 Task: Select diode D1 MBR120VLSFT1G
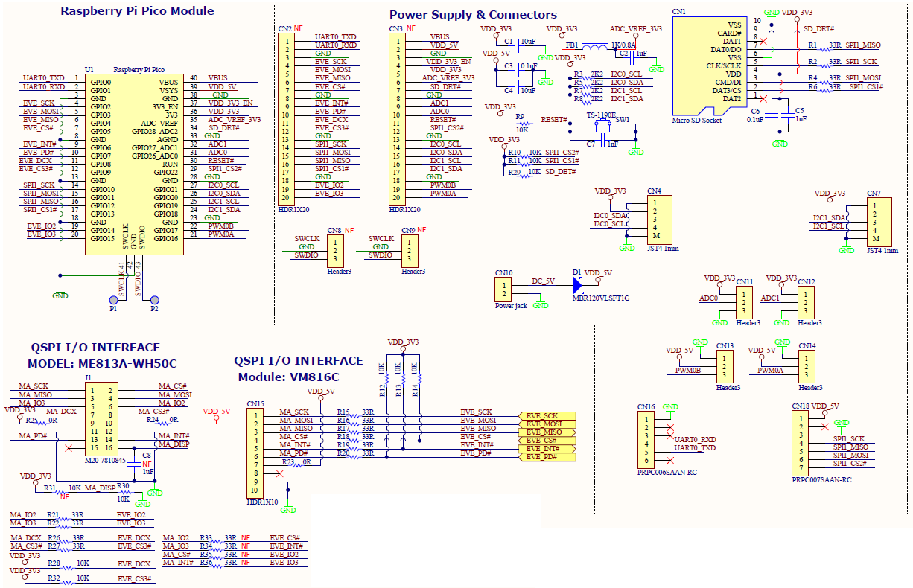(x=578, y=284)
